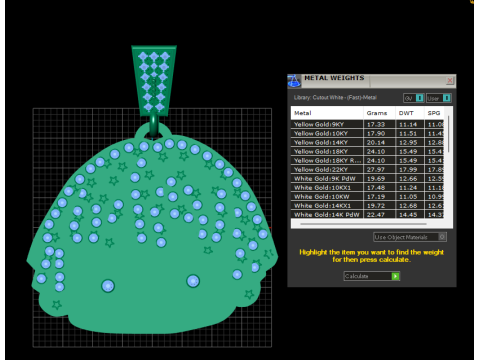The image size is (480, 360).
Task: Select the Yellow Gold:18KY R... row
Action: pos(368,160)
